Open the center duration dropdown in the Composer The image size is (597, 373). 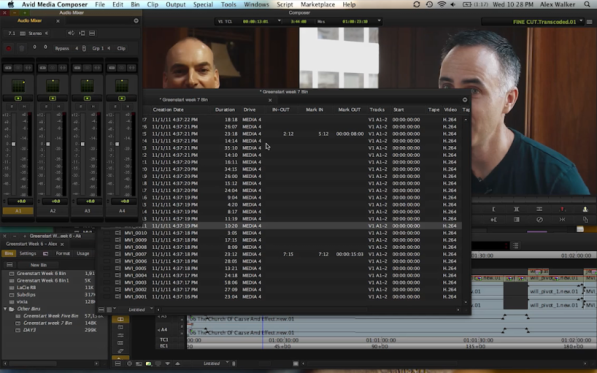coord(299,21)
